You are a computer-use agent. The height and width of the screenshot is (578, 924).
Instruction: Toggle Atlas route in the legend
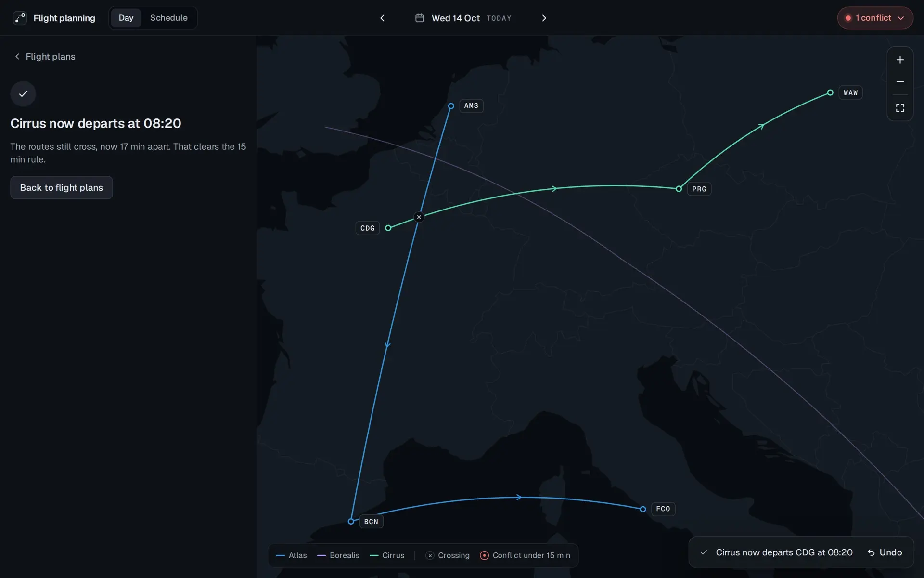292,555
